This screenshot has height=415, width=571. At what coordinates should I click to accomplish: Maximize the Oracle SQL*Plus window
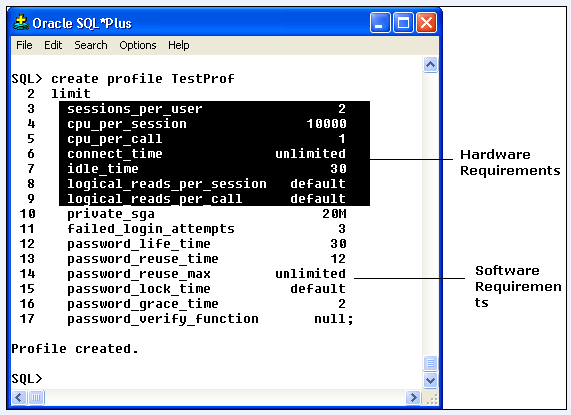tap(403, 23)
